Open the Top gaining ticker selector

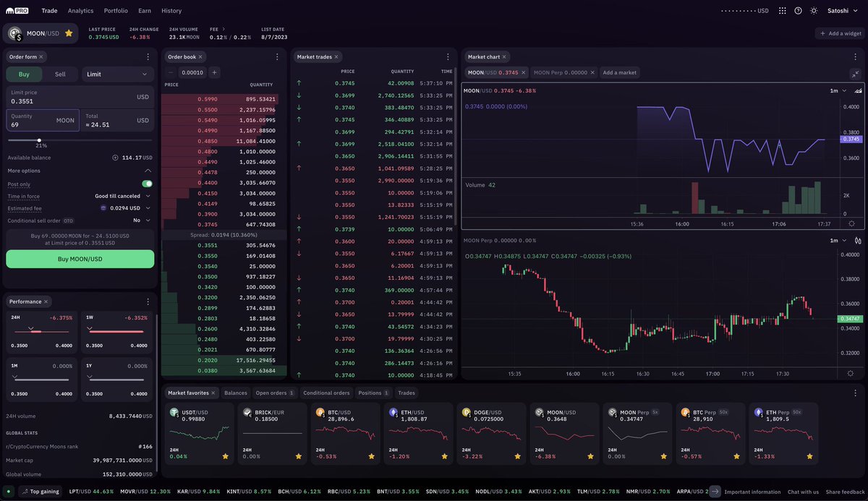pyautogui.click(x=40, y=492)
